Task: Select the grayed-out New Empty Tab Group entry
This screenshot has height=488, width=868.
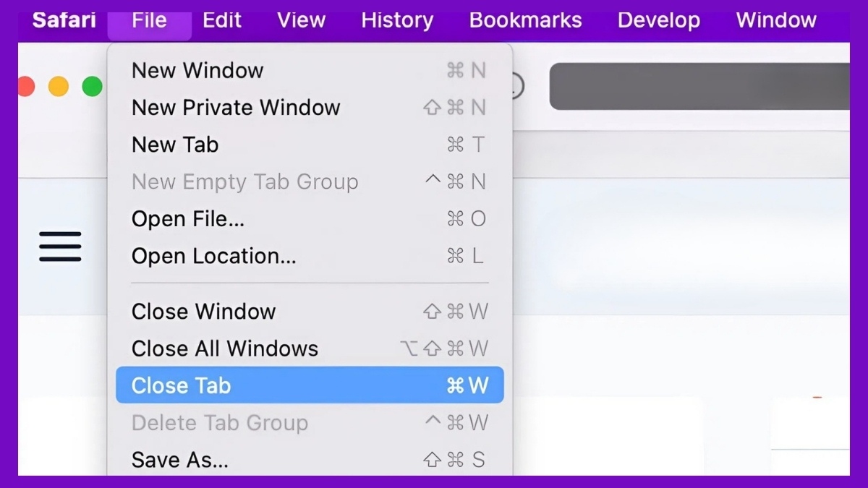Action: pos(310,181)
